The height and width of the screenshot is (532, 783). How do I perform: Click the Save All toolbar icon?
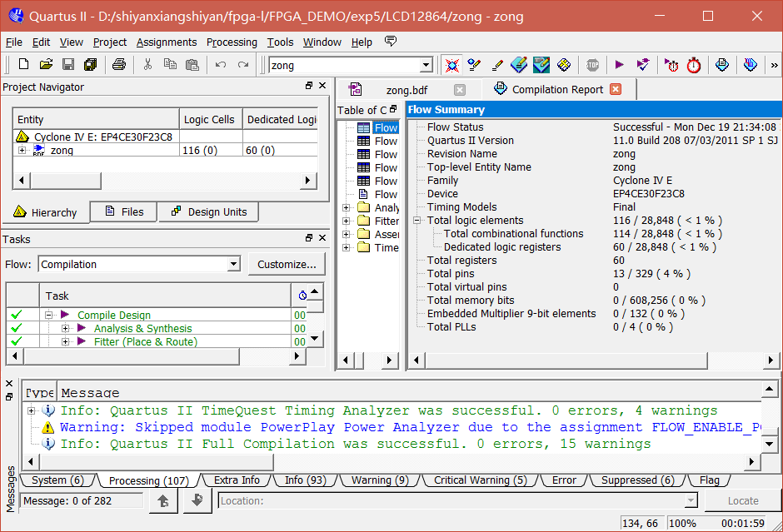point(91,64)
